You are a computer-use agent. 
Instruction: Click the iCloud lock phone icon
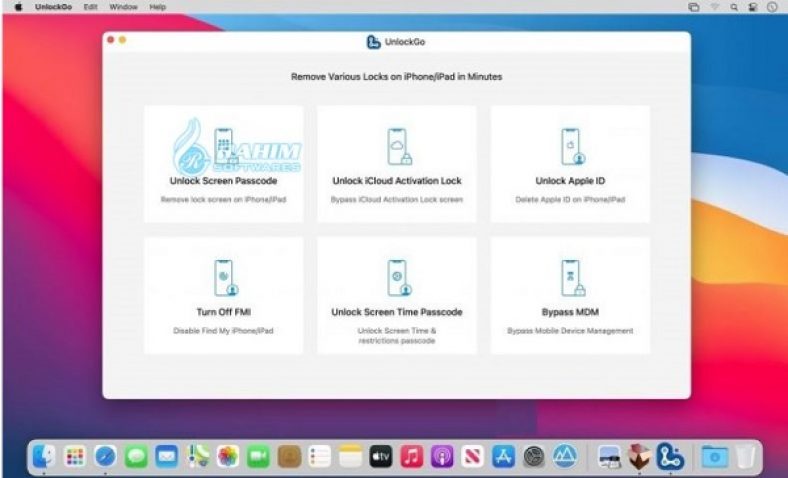(399, 146)
